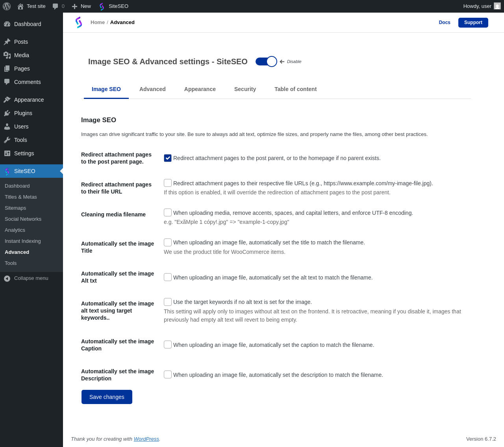Open the New content menu in admin bar
Viewport: 504px width, 447px height.
coord(82,6)
